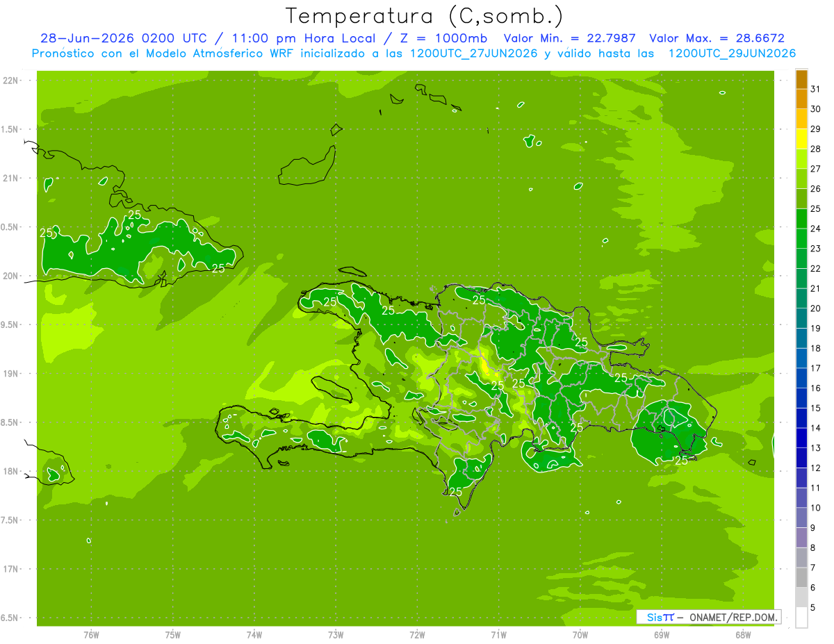834x644 pixels.
Task: Click the legend value 5
Action: (813, 608)
